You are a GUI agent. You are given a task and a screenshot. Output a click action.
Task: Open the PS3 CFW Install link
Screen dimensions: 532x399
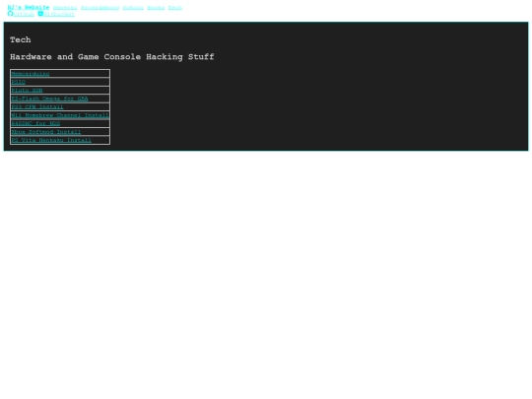point(37,106)
